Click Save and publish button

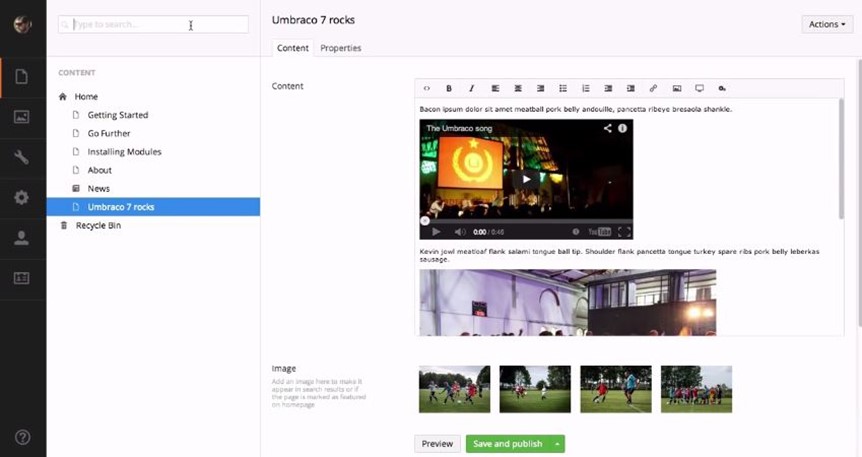[507, 444]
